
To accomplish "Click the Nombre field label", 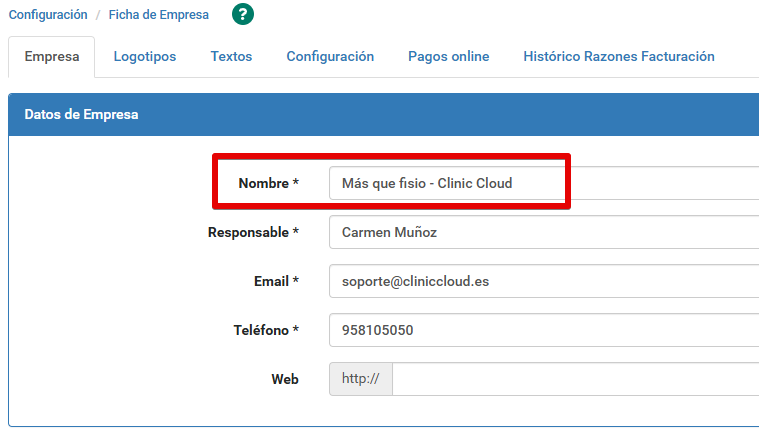I will click(x=268, y=183).
